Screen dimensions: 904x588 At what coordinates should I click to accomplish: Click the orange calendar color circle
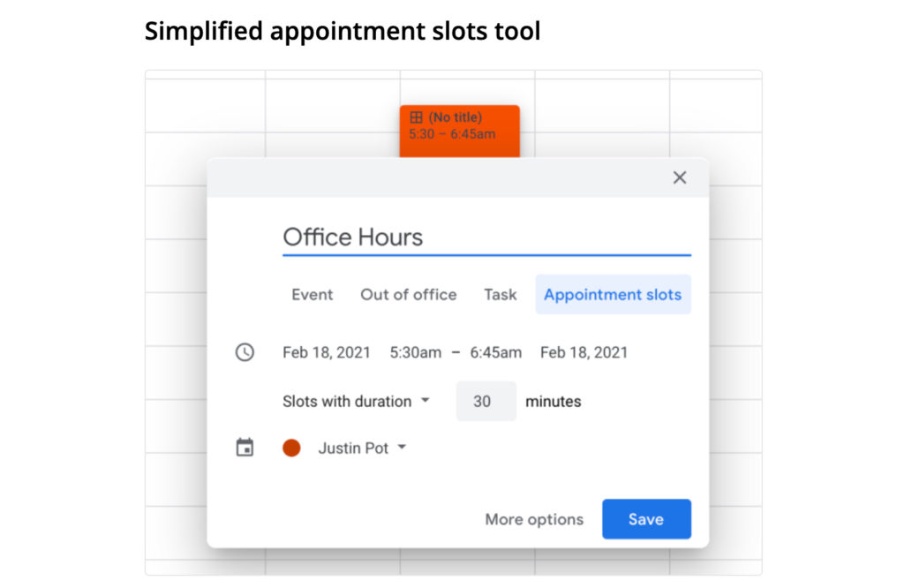pos(291,448)
